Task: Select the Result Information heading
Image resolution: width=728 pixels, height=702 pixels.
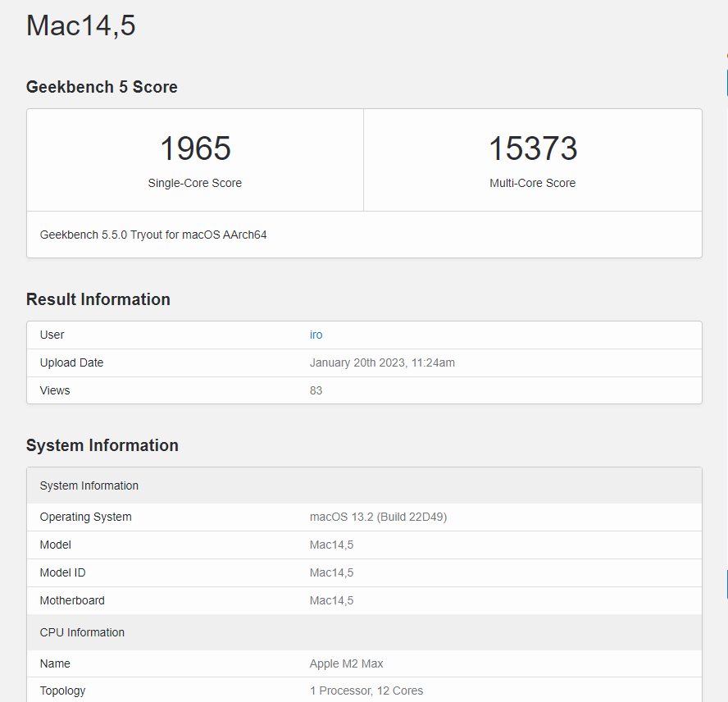Action: click(98, 299)
